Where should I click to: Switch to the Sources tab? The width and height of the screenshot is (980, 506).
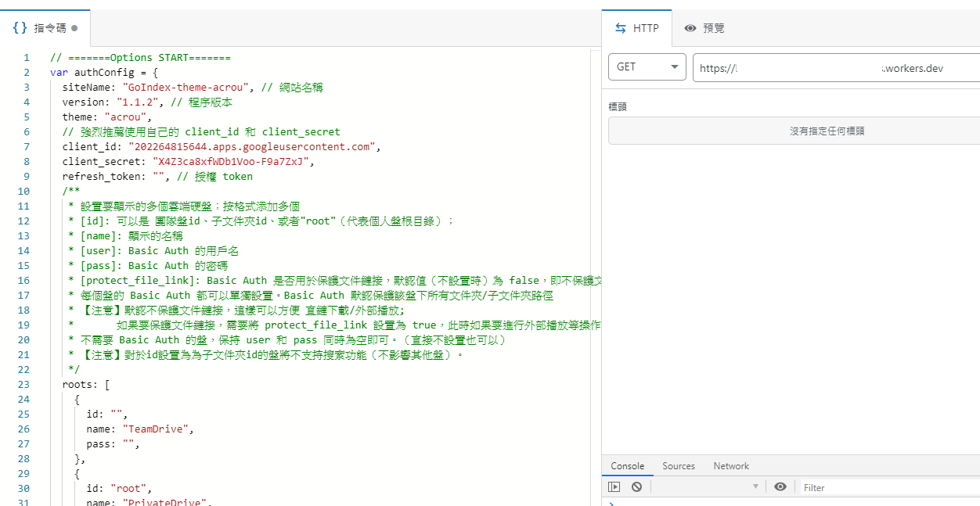[678, 466]
